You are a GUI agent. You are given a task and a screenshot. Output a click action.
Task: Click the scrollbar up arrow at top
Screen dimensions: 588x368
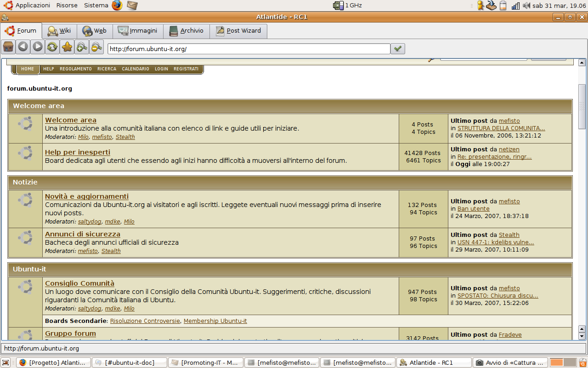[x=582, y=63]
